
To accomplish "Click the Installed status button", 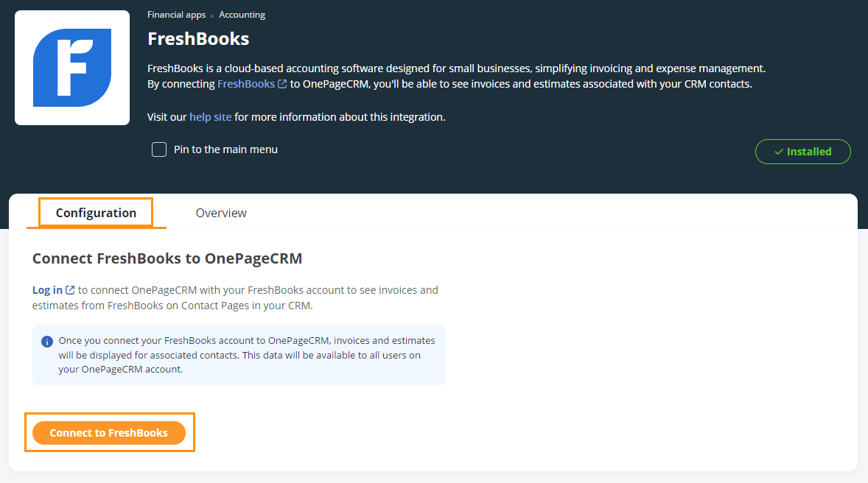I will pos(802,152).
